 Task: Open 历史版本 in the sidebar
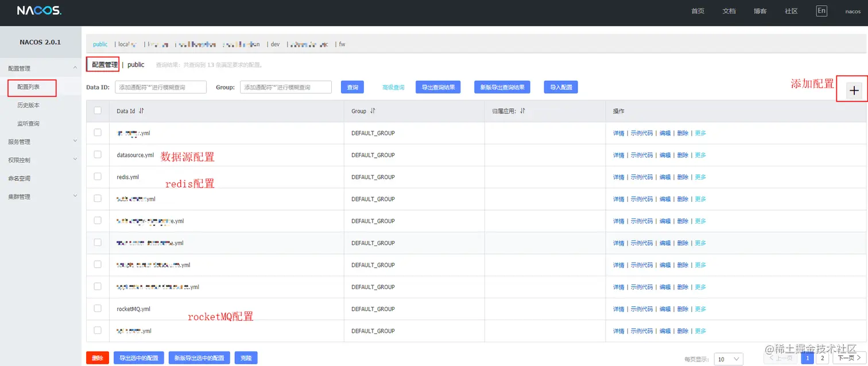29,106
